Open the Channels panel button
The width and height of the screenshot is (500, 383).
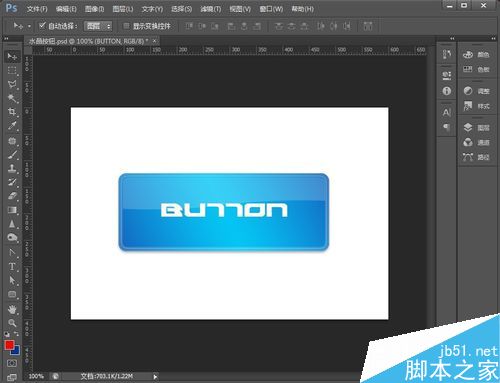(x=476, y=143)
